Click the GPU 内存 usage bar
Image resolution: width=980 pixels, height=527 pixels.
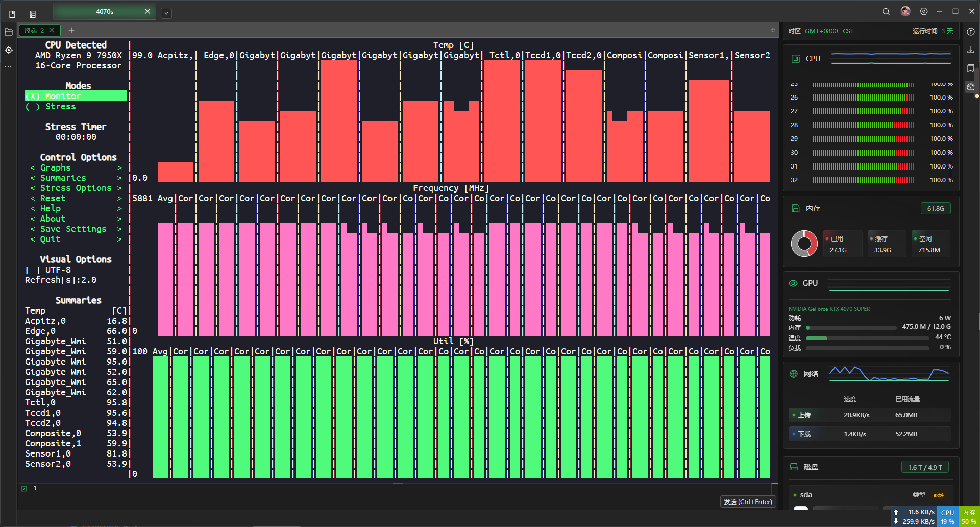(851, 328)
